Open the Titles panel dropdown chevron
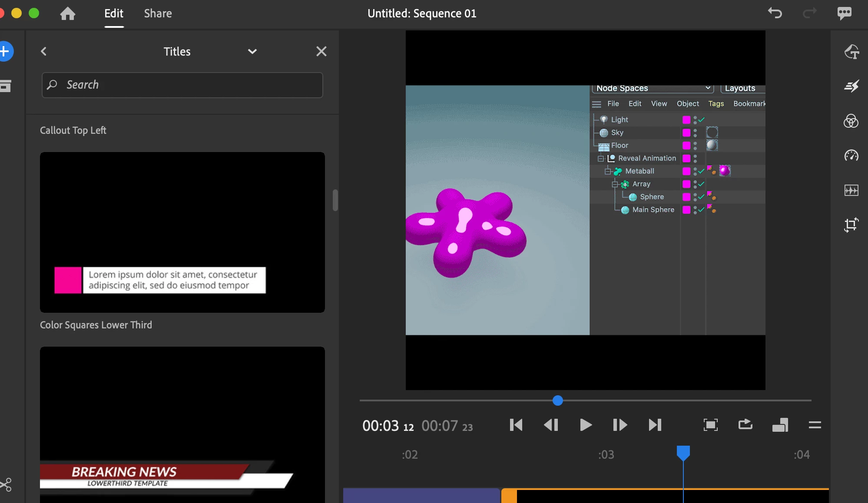The width and height of the screenshot is (868, 503). (252, 52)
